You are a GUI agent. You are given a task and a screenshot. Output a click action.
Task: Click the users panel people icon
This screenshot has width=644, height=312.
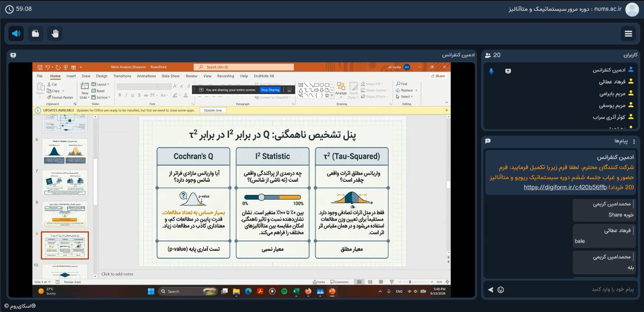(488, 55)
